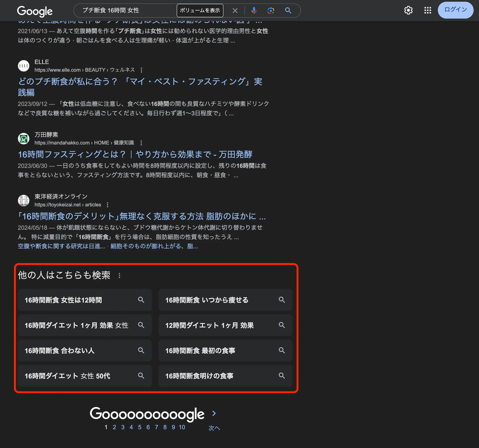Go to results page 10
The image size is (479, 448).
[x=182, y=427]
